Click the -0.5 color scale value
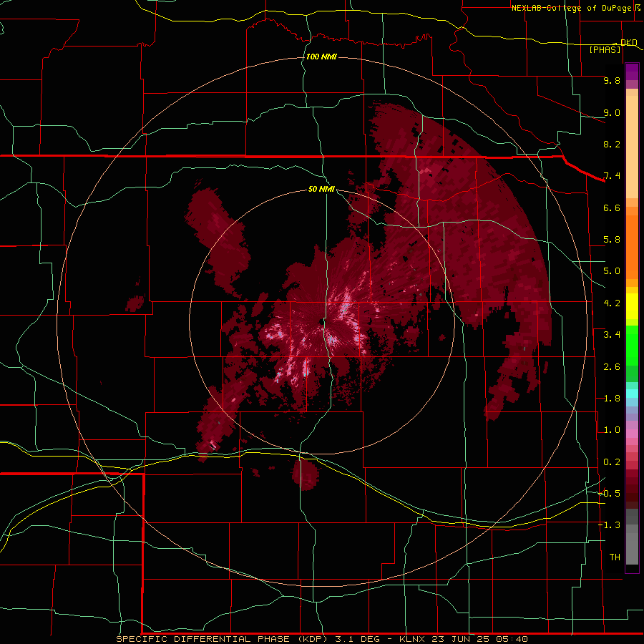The width and height of the screenshot is (644, 644). 609,493
